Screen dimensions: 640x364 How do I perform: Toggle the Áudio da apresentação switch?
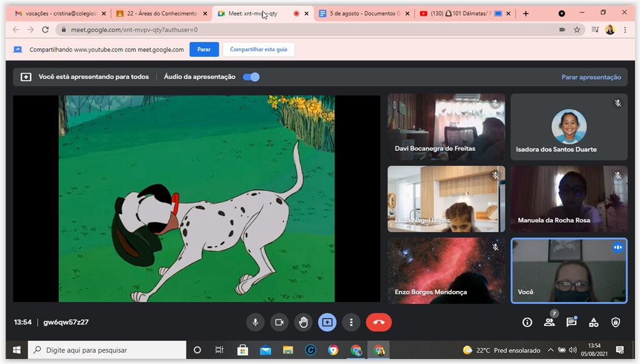point(251,77)
